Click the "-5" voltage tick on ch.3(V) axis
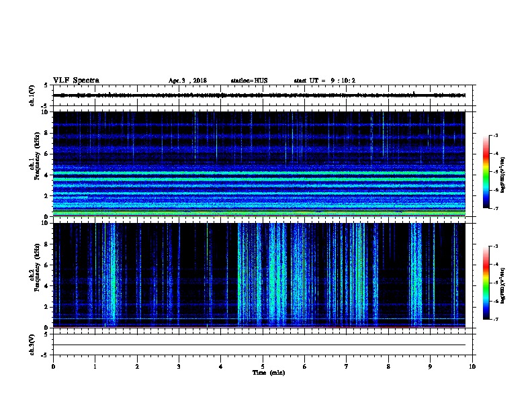 [45, 355]
